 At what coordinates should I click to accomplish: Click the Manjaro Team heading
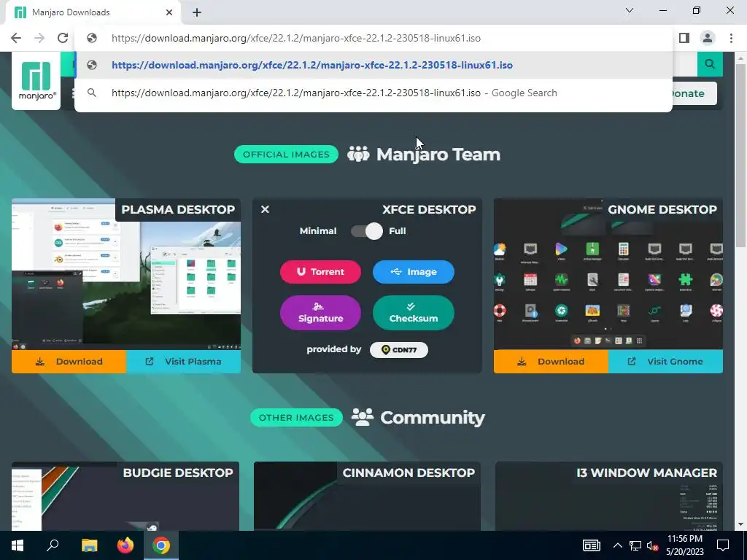pos(438,155)
